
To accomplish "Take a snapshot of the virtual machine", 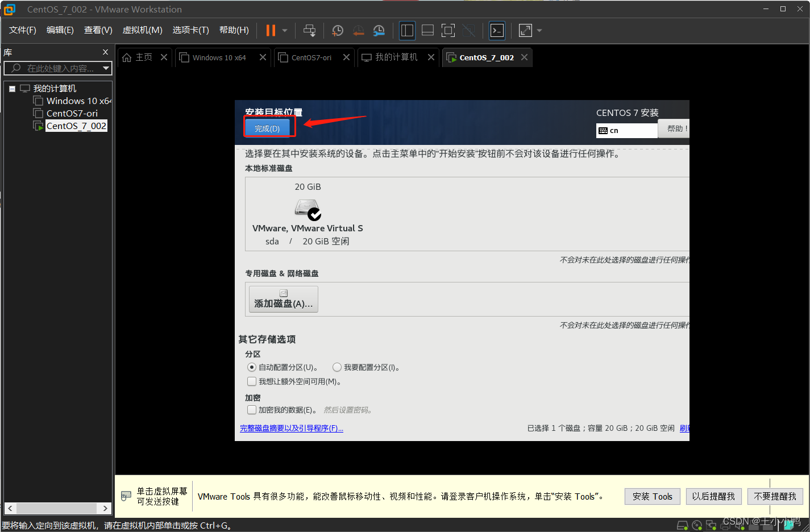I will point(338,31).
